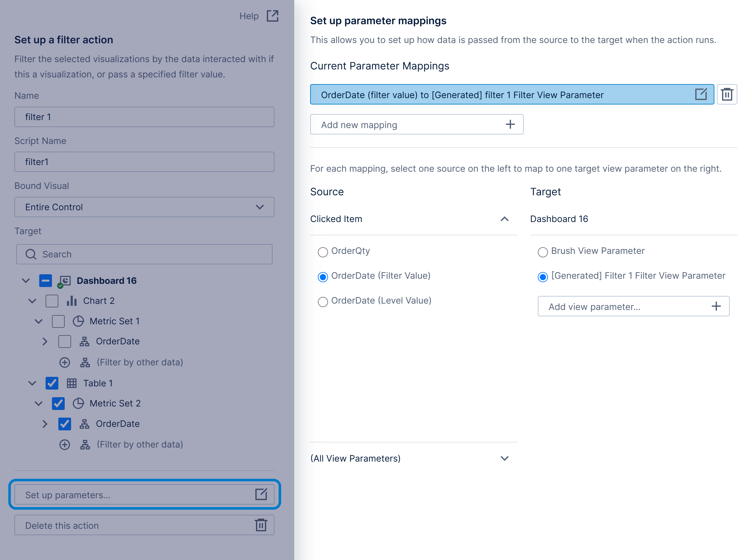Click the Add view parameter button

[633, 306]
